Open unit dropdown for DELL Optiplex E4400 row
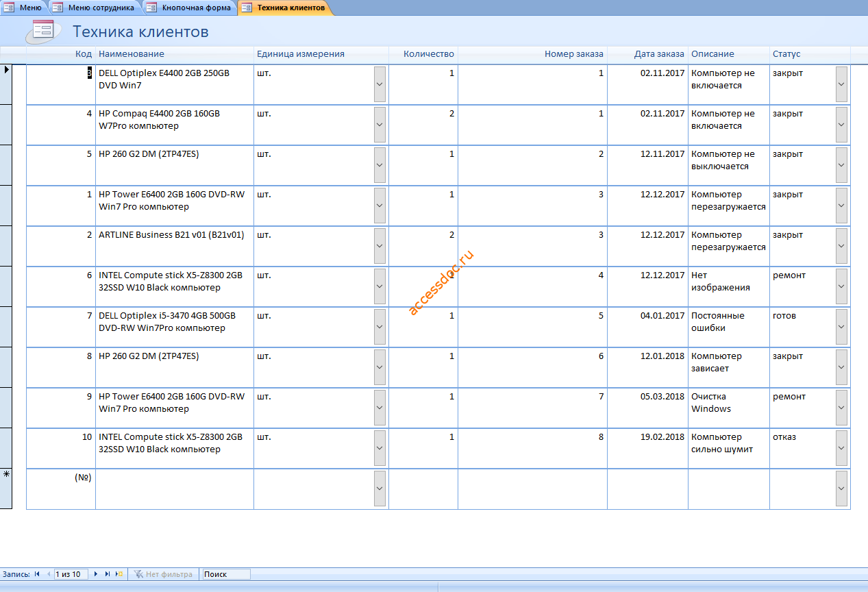 pos(380,84)
